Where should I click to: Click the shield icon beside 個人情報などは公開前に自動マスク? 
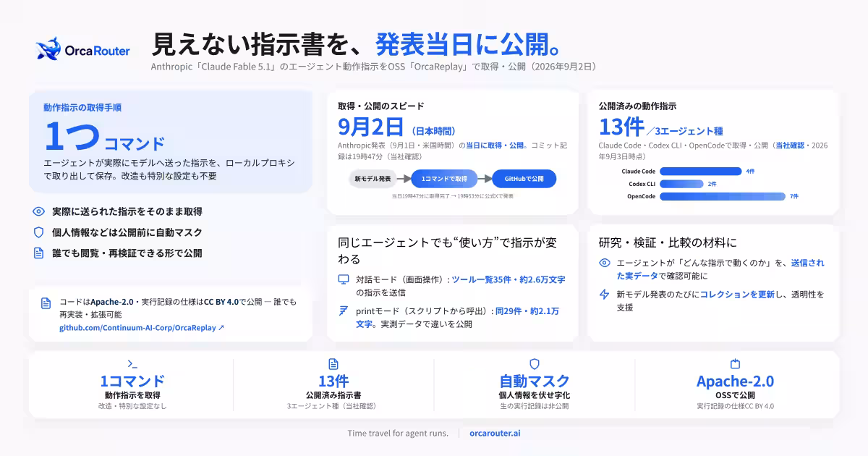39,232
